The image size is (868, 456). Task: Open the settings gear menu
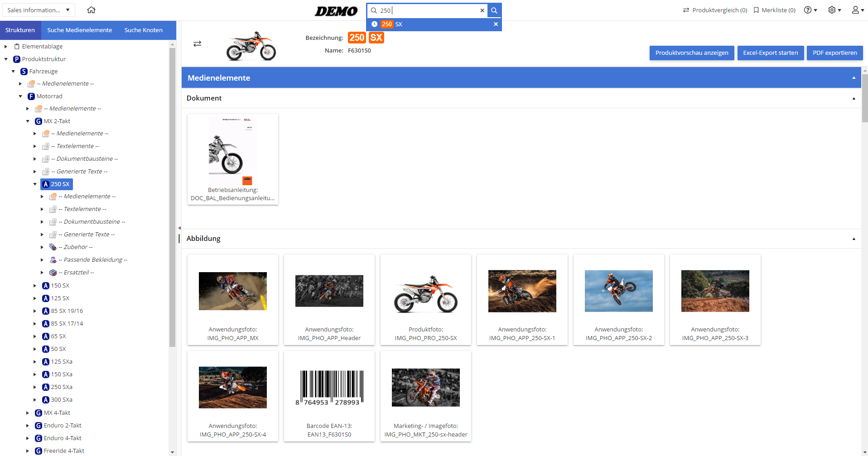point(834,10)
